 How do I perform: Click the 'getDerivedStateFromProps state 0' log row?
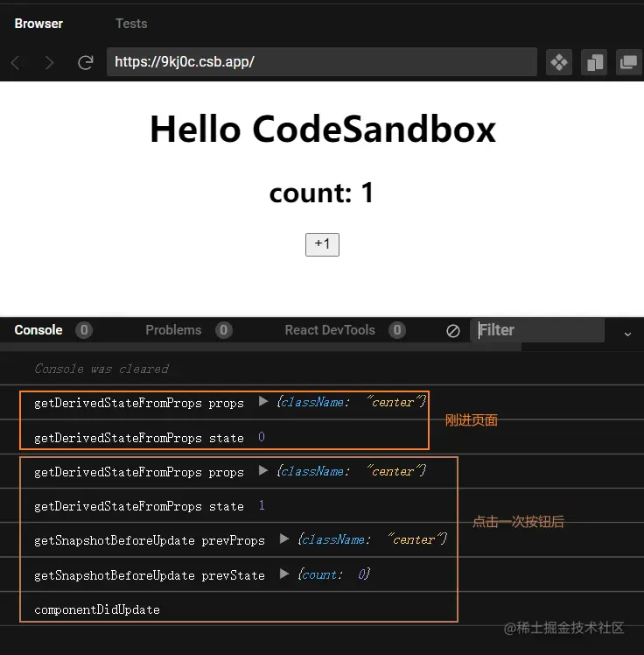coord(322,437)
